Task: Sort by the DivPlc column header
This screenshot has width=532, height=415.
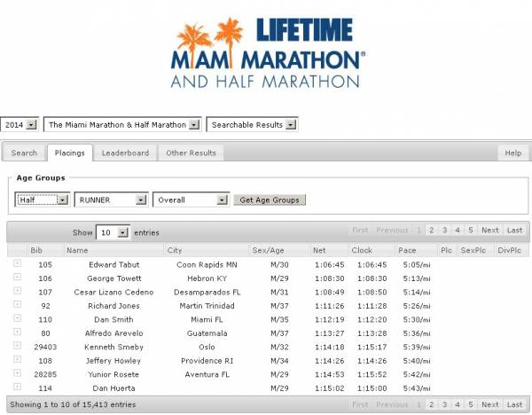Action: (x=512, y=250)
